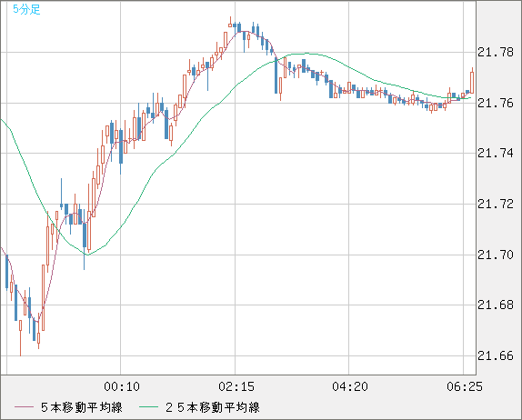The image size is (522, 420).
Task: Click the 21.66 price axis label
Action: 496,356
